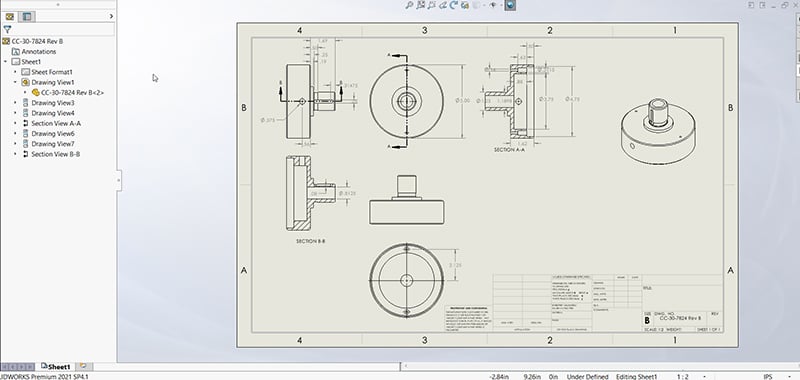The width and height of the screenshot is (800, 380).
Task: Collapse the Drawing View1 node
Action: 15,82
